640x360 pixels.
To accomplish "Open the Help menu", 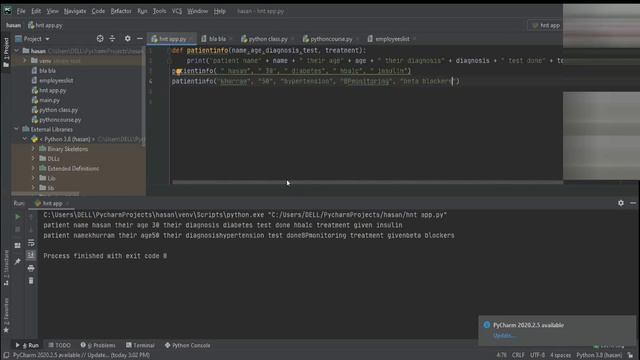I will (220, 11).
